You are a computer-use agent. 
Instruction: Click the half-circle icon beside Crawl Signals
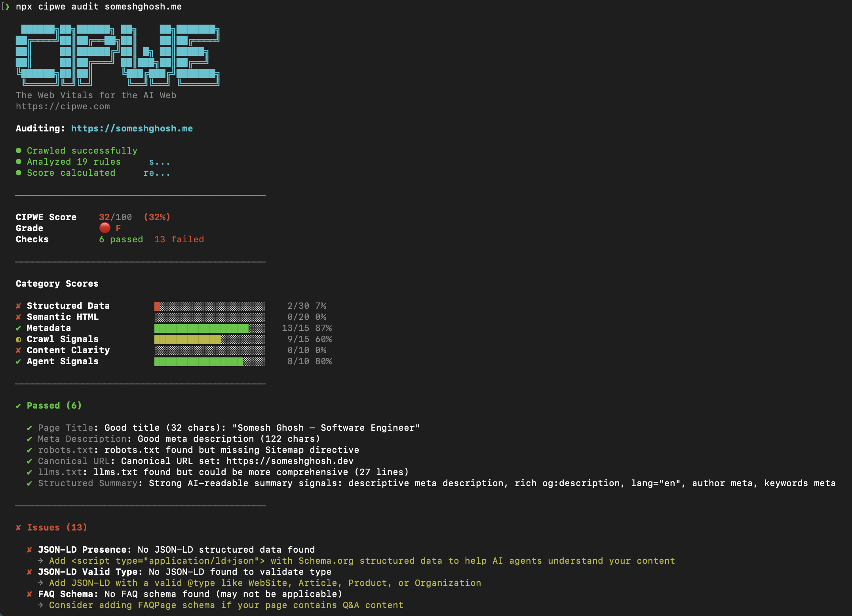pyautogui.click(x=18, y=339)
